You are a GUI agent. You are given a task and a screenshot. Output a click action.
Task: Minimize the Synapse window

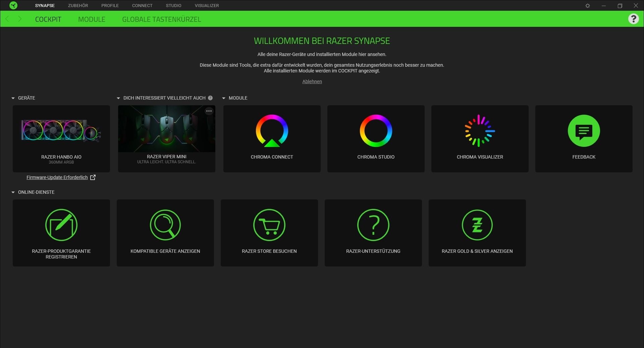pyautogui.click(x=604, y=6)
